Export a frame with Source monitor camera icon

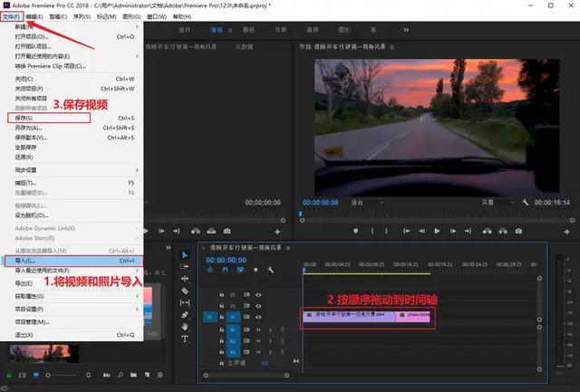click(x=227, y=231)
